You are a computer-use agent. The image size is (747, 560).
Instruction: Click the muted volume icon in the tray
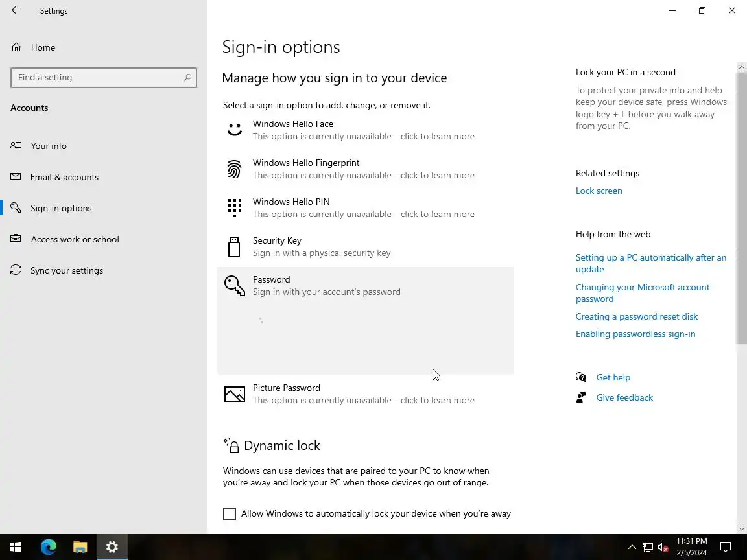click(663, 546)
